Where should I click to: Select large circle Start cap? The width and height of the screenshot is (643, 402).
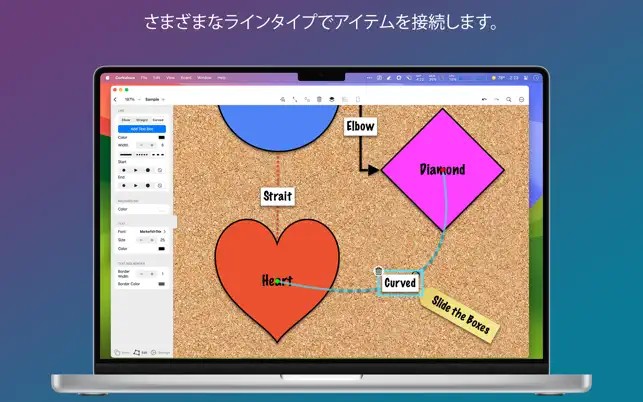click(x=148, y=170)
